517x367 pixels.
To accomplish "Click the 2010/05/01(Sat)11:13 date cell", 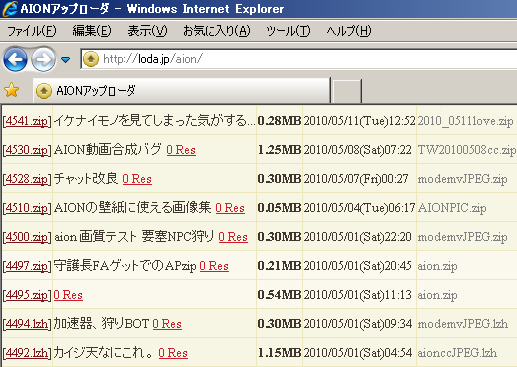I will 358,295.
